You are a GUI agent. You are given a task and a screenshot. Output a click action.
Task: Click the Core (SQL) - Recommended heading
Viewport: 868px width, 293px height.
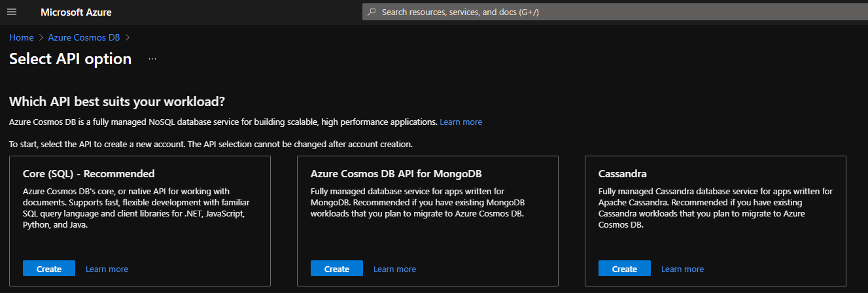(89, 174)
